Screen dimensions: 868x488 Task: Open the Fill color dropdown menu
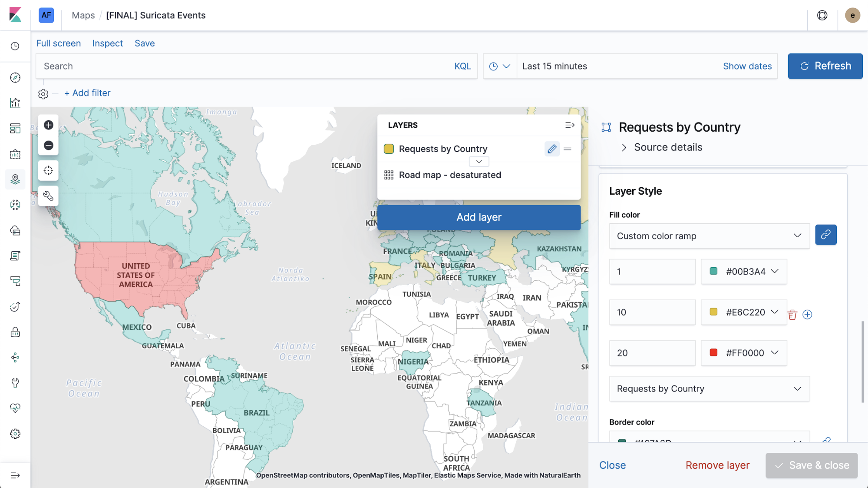pyautogui.click(x=709, y=235)
